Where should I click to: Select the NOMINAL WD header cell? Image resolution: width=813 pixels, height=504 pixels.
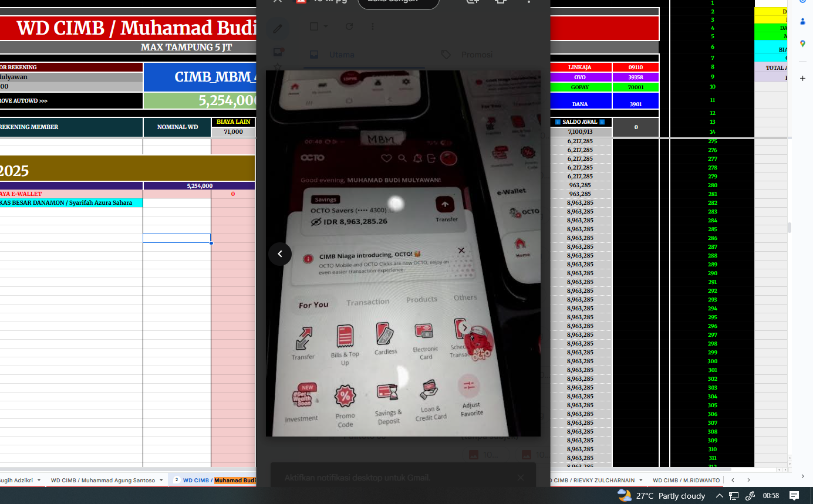tap(177, 127)
